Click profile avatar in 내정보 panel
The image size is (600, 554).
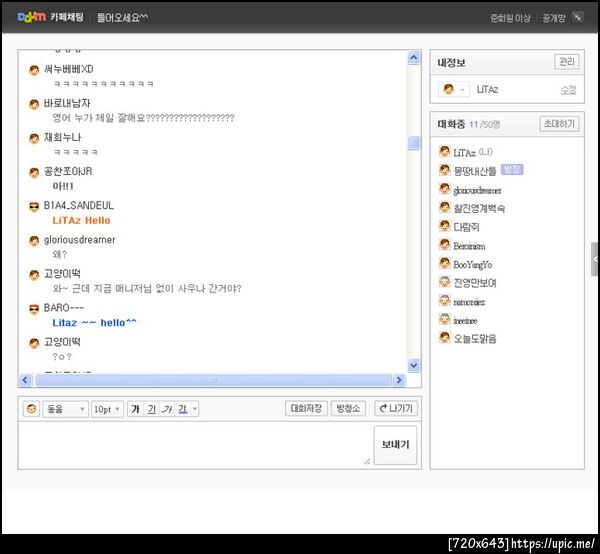pyautogui.click(x=448, y=90)
